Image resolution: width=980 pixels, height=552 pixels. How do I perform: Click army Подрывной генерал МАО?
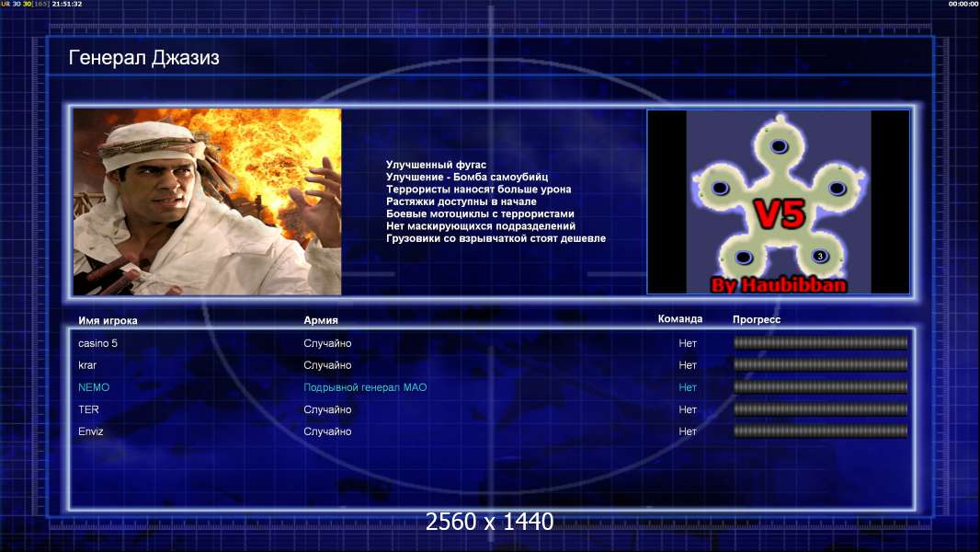click(x=365, y=387)
